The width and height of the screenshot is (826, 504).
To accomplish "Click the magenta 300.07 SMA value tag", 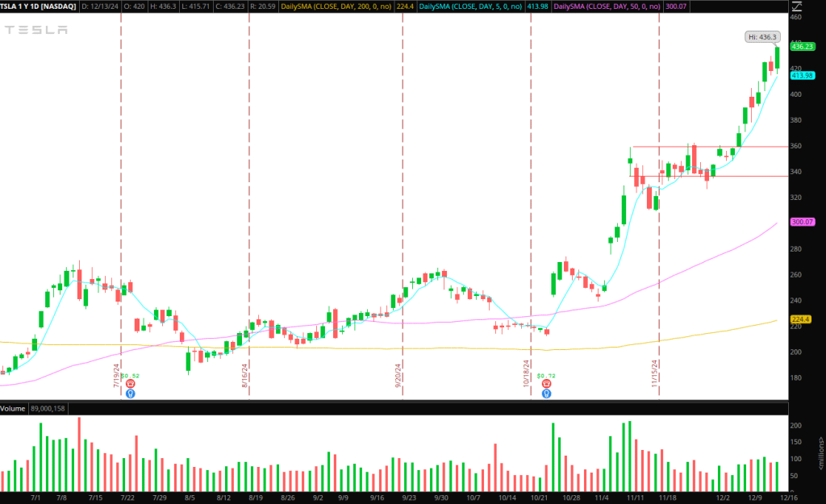I will tap(801, 222).
